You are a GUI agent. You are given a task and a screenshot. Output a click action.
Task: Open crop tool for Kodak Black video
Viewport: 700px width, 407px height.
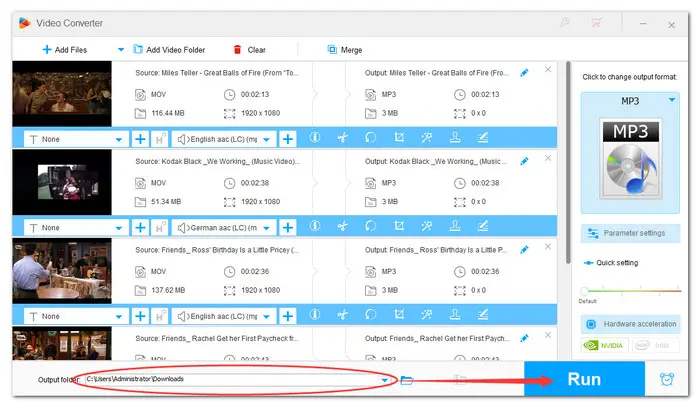pos(398,228)
